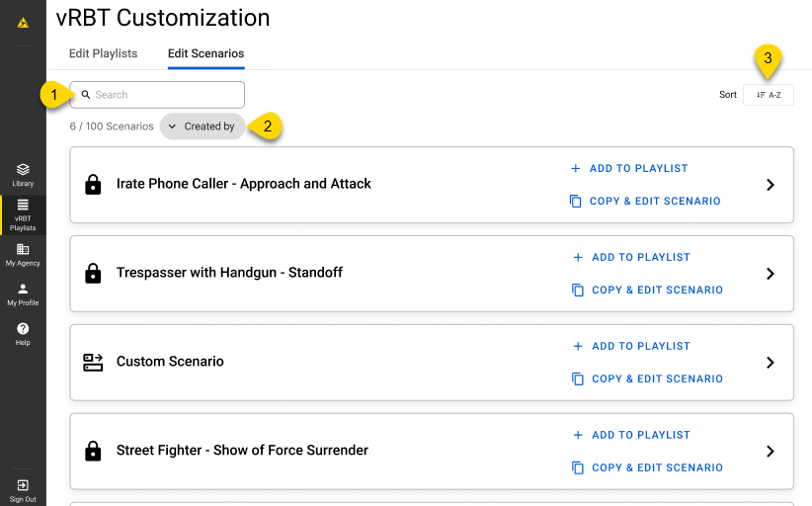812x506 pixels.
Task: Expand Irate Phone Caller scenario arrow
Action: coord(771,185)
